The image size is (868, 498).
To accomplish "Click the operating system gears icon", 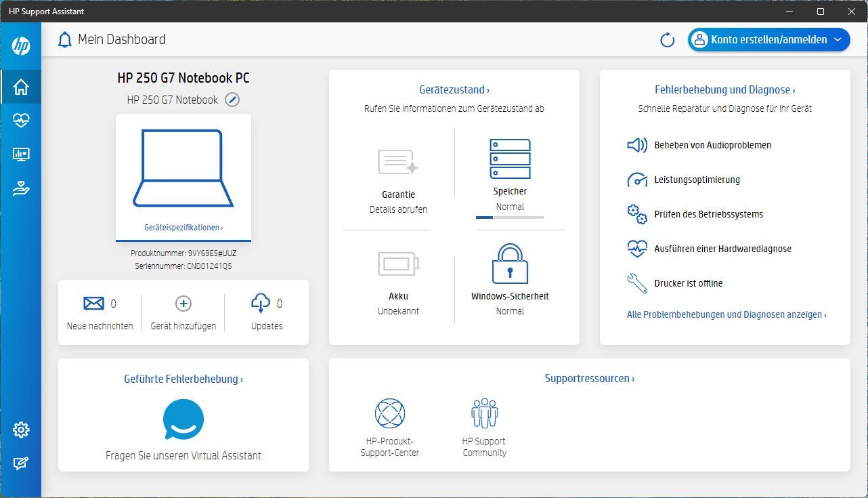I will tap(637, 214).
